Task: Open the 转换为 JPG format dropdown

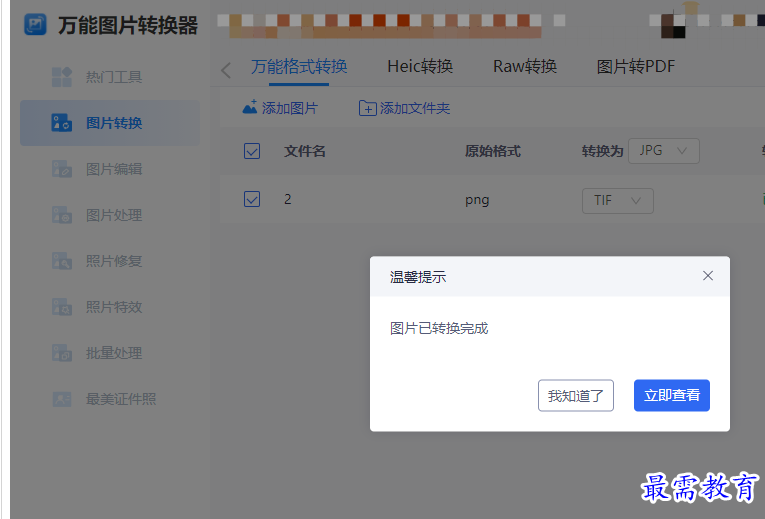Action: [x=664, y=151]
